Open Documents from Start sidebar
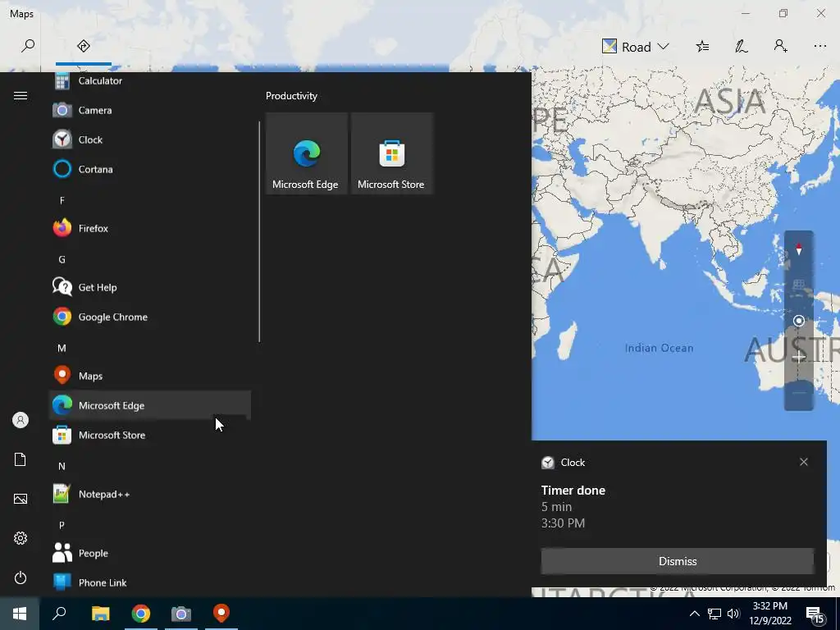 [x=21, y=459]
